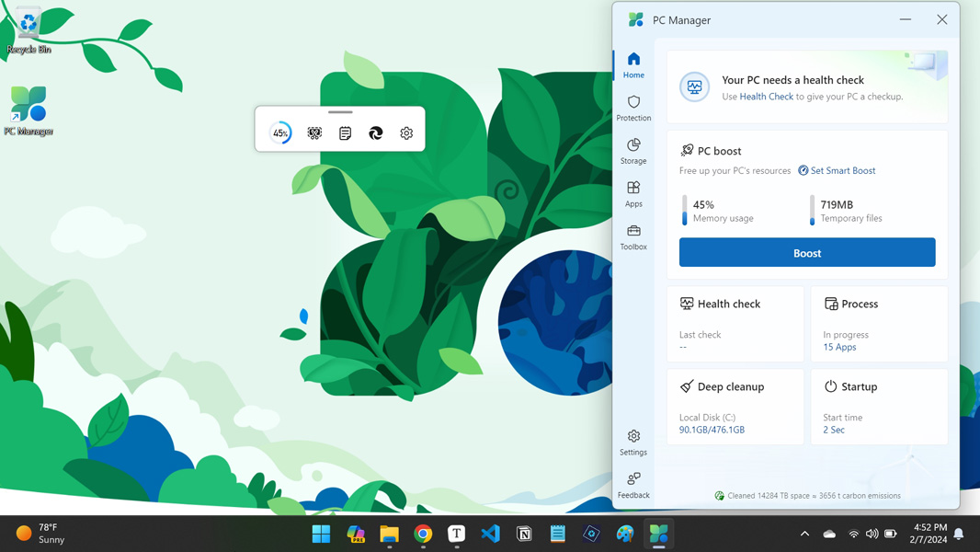
Task: Open the Storage panel in sidebar
Action: point(633,152)
